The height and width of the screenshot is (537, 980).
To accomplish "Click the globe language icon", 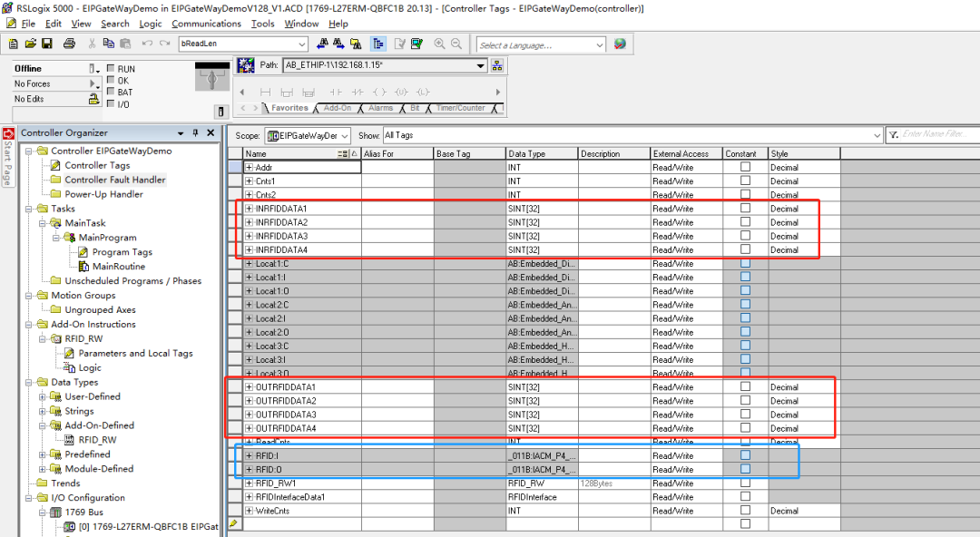I will coord(620,44).
